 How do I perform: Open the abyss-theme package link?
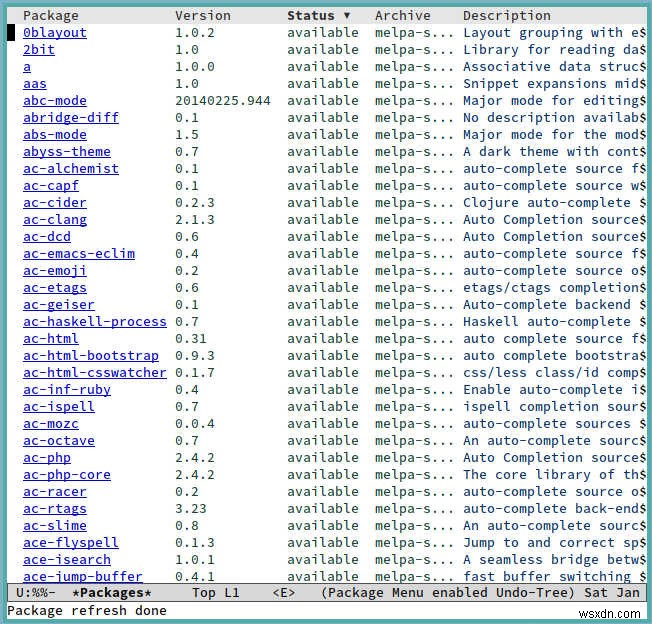pos(67,152)
